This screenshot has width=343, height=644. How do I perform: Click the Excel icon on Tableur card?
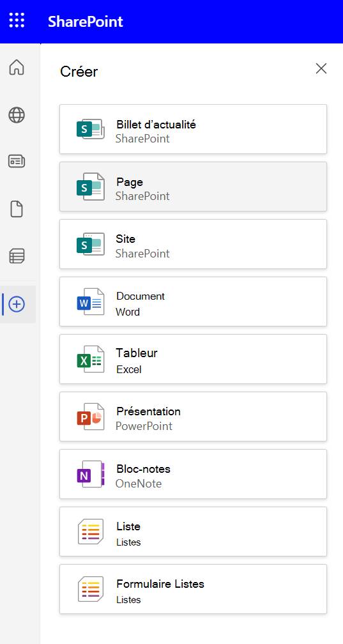coord(91,359)
